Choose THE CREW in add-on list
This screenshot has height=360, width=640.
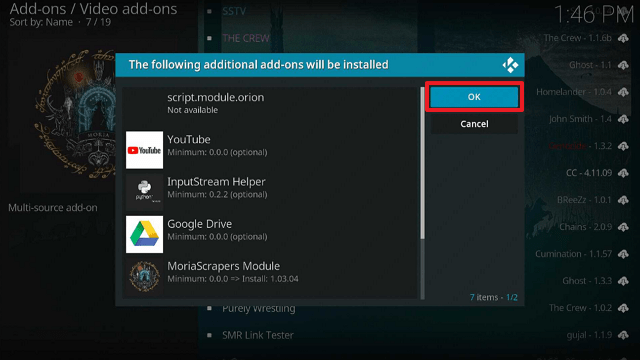click(246, 38)
